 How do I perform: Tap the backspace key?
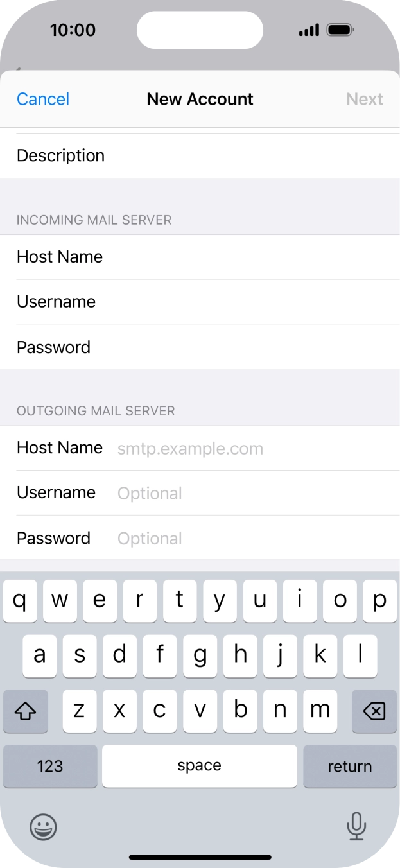(x=374, y=711)
